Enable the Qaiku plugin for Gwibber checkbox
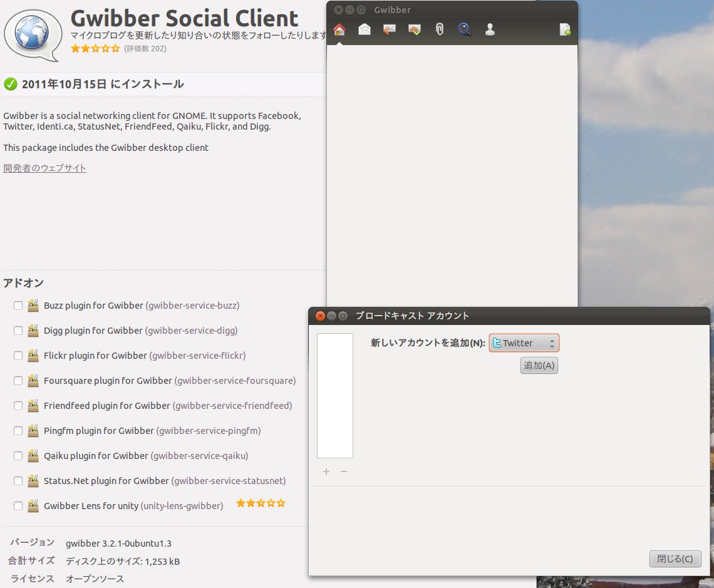Viewport: 714px width, 588px height. coord(18,456)
